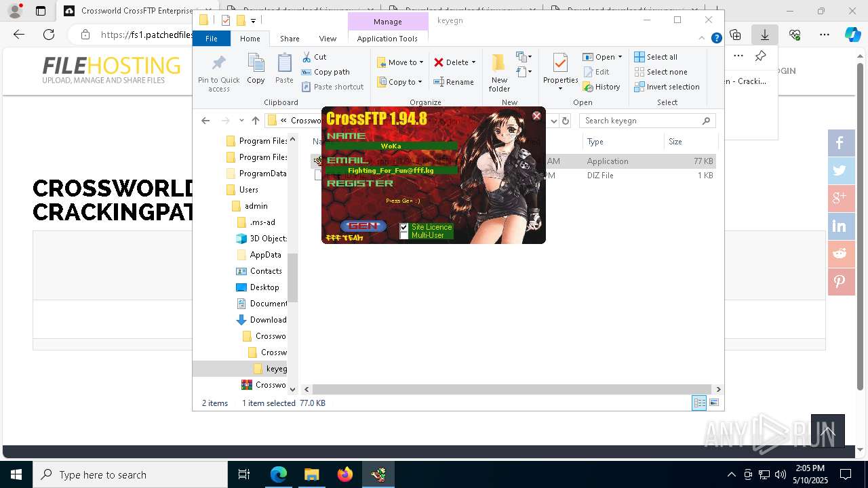This screenshot has height=488, width=868.
Task: Open browser Downloads icon in toolbar
Action: click(x=765, y=35)
